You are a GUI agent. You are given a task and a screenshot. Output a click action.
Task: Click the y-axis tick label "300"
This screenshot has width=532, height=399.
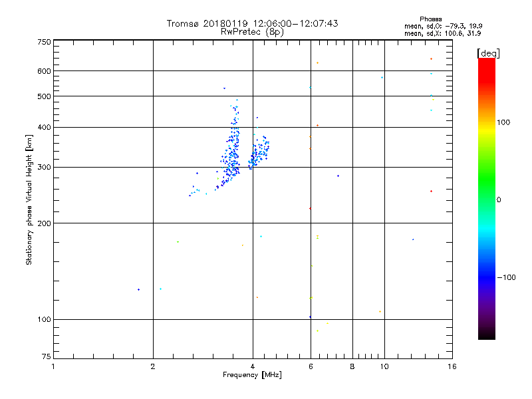click(x=45, y=168)
